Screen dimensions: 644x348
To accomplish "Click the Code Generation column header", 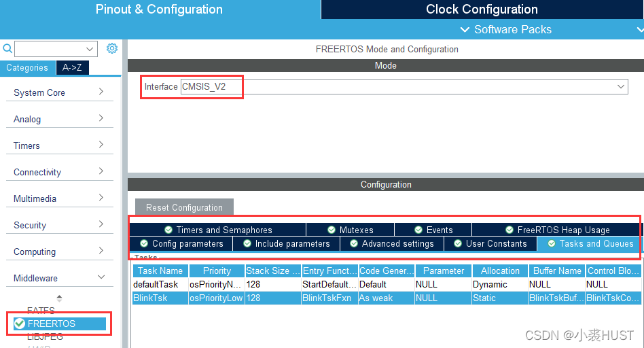I will click(387, 271).
